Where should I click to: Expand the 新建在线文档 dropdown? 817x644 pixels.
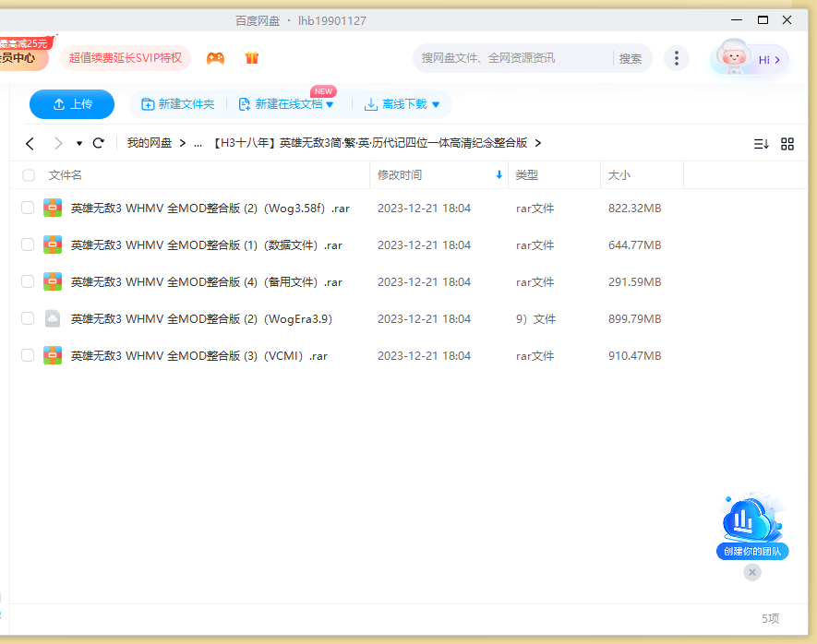click(330, 104)
